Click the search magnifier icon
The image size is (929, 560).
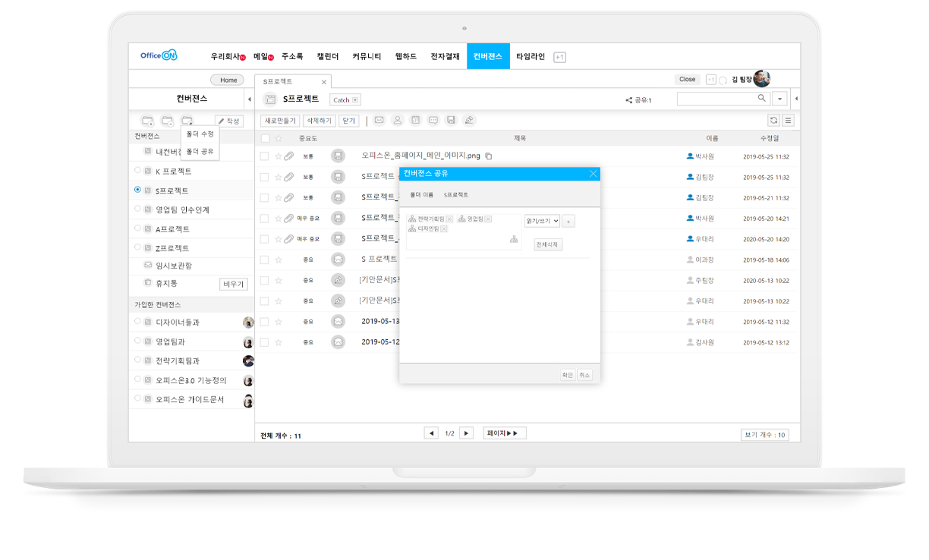(x=761, y=99)
